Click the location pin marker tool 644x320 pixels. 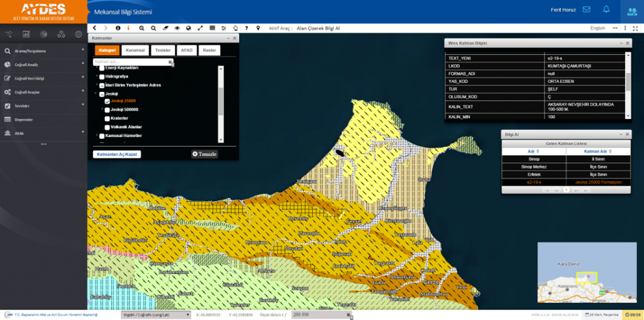coord(257,28)
